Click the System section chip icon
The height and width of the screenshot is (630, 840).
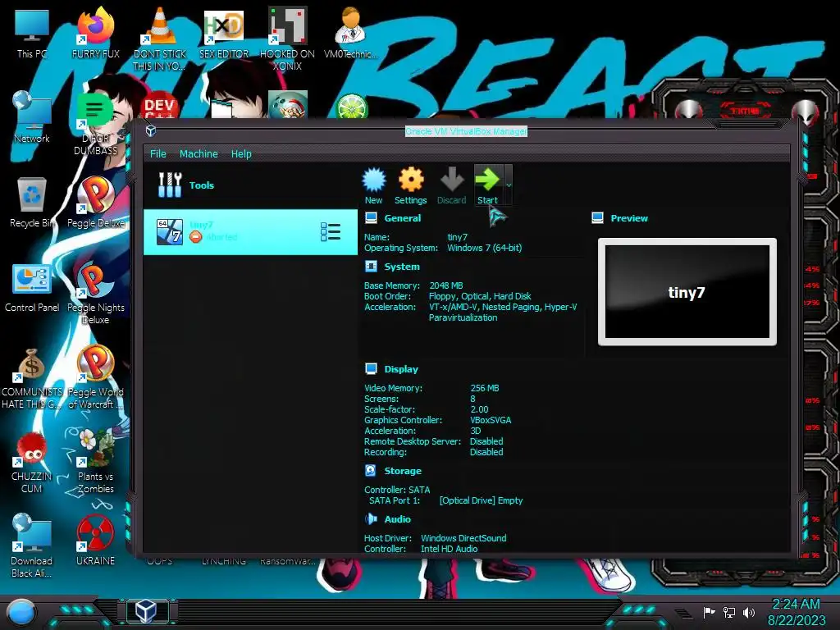point(371,267)
